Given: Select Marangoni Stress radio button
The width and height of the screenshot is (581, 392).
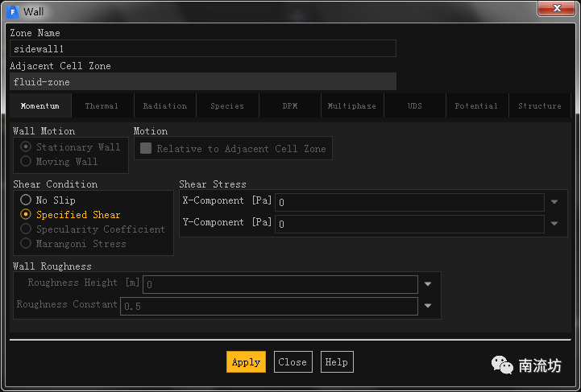Looking at the screenshot, I should click(26, 243).
